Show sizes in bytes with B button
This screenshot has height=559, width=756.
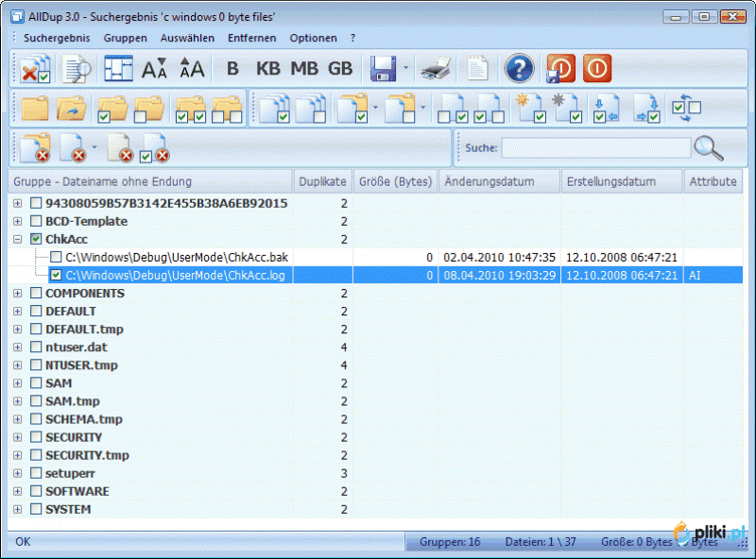232,68
